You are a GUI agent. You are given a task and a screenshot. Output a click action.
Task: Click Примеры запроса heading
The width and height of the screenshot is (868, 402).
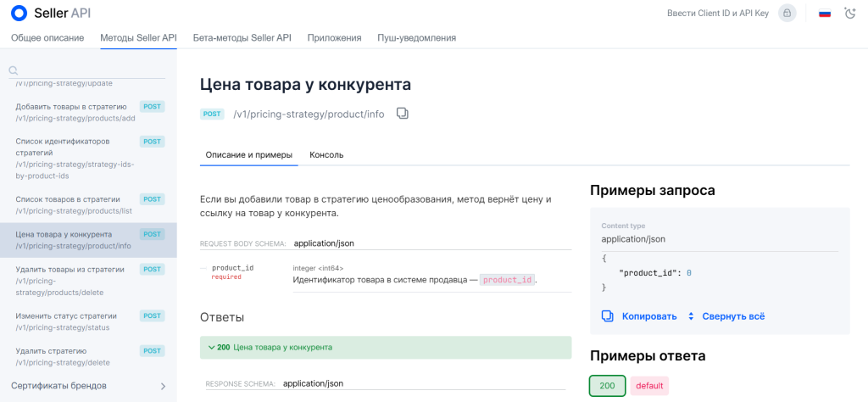[x=653, y=191]
